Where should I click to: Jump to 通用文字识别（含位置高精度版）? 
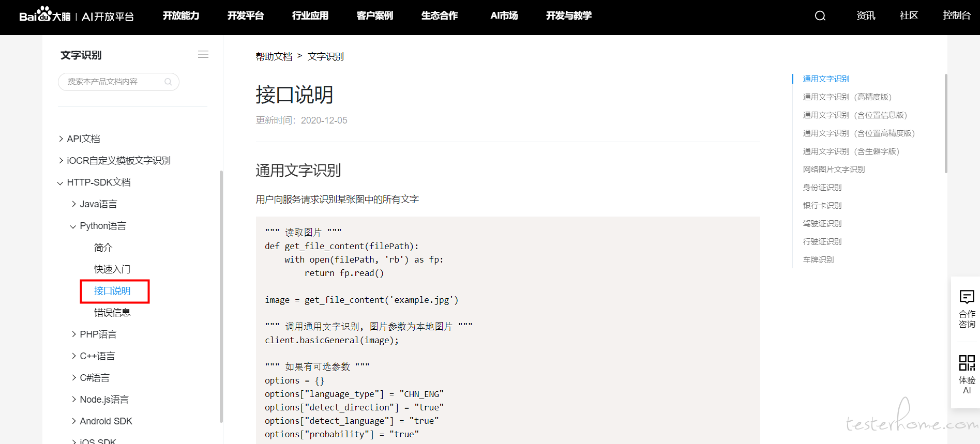pos(859,133)
